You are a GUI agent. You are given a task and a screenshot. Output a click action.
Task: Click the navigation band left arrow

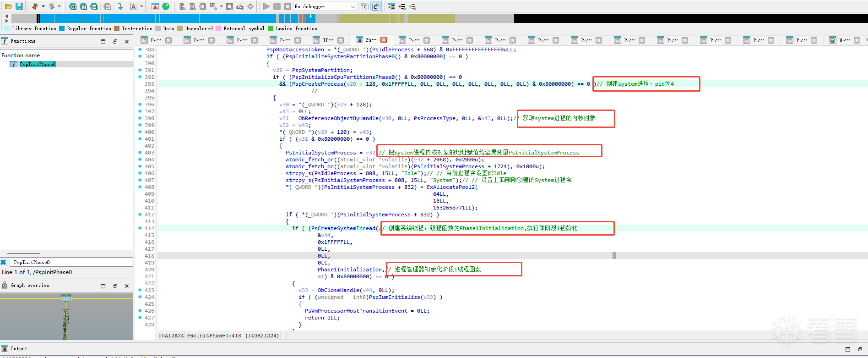click(x=6, y=16)
